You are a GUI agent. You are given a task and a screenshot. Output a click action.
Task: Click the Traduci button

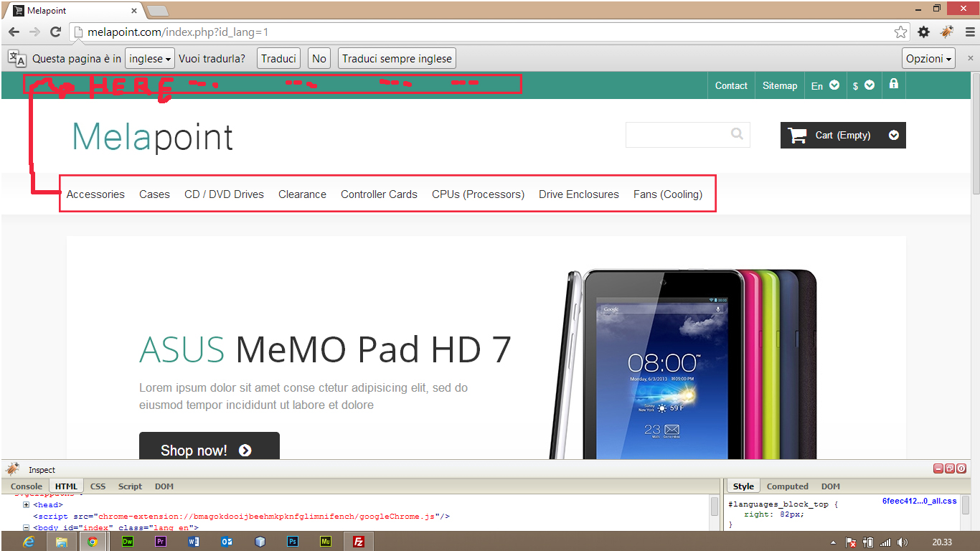278,58
